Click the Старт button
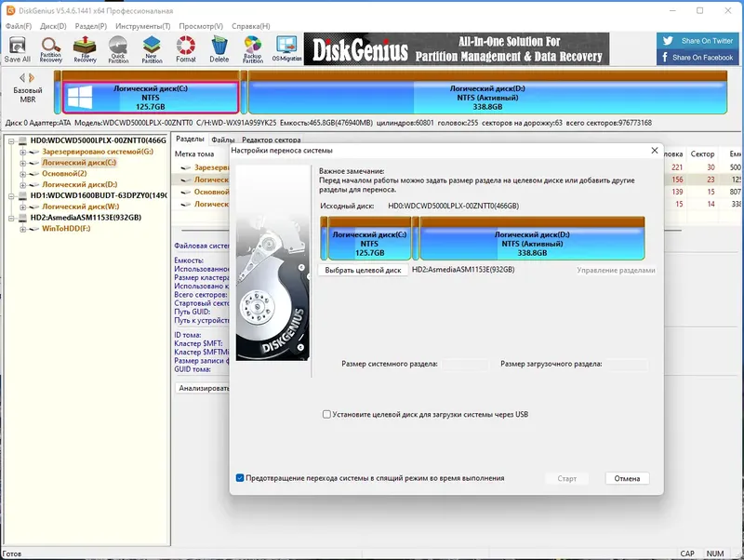This screenshot has width=744, height=560. pos(567,478)
